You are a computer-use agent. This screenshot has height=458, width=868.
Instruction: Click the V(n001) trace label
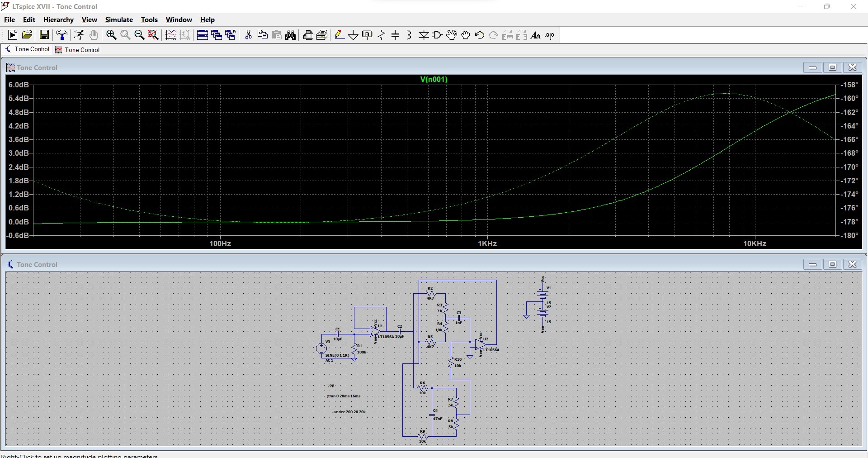[434, 79]
